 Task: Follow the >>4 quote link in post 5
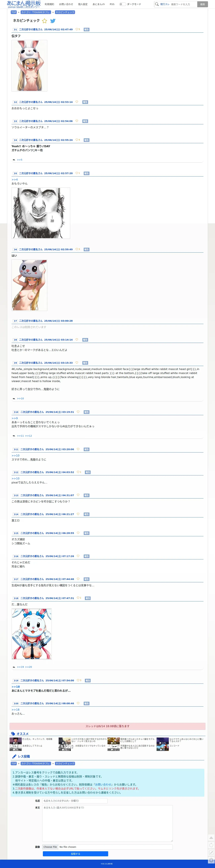tap(15, 180)
